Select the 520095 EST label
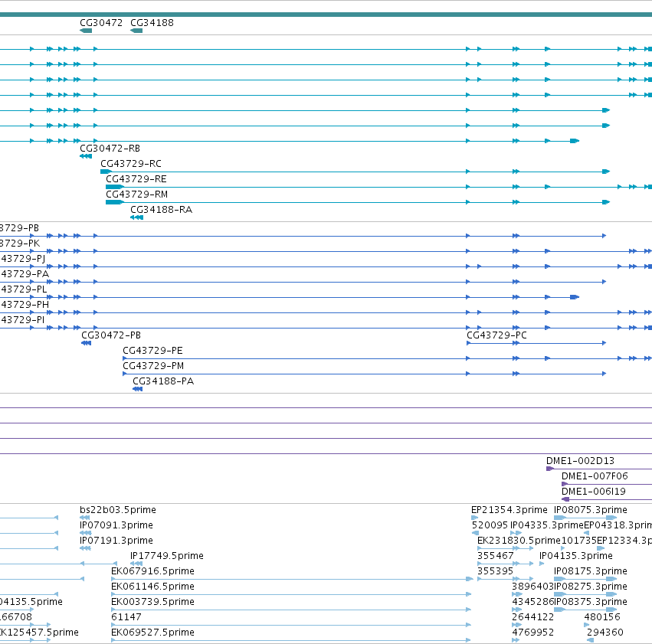Viewport: 652px width, 644px height. pyautogui.click(x=490, y=525)
